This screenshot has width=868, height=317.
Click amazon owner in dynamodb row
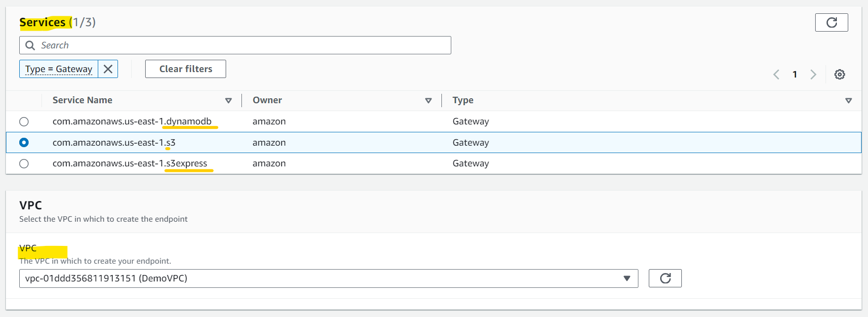(269, 121)
